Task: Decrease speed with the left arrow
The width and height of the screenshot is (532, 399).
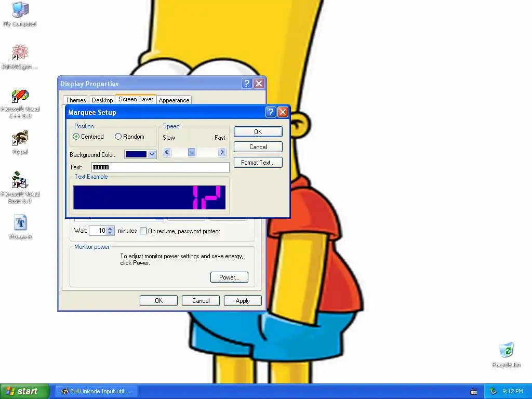Action: [166, 152]
